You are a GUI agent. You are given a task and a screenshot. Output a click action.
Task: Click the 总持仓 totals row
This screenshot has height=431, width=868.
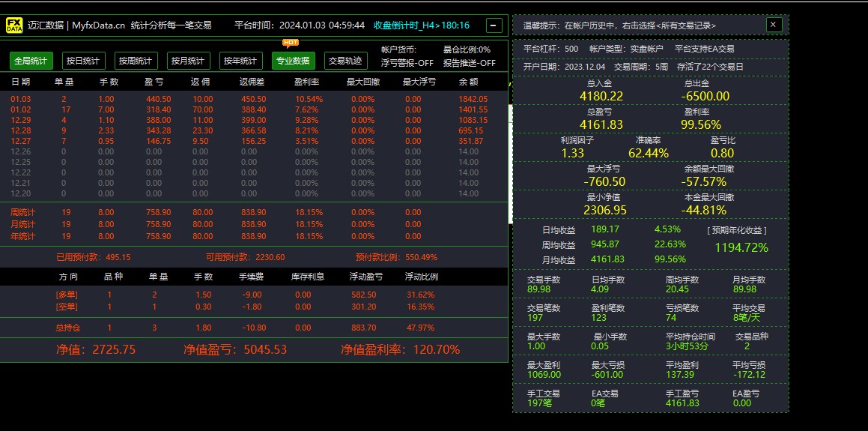click(x=254, y=328)
